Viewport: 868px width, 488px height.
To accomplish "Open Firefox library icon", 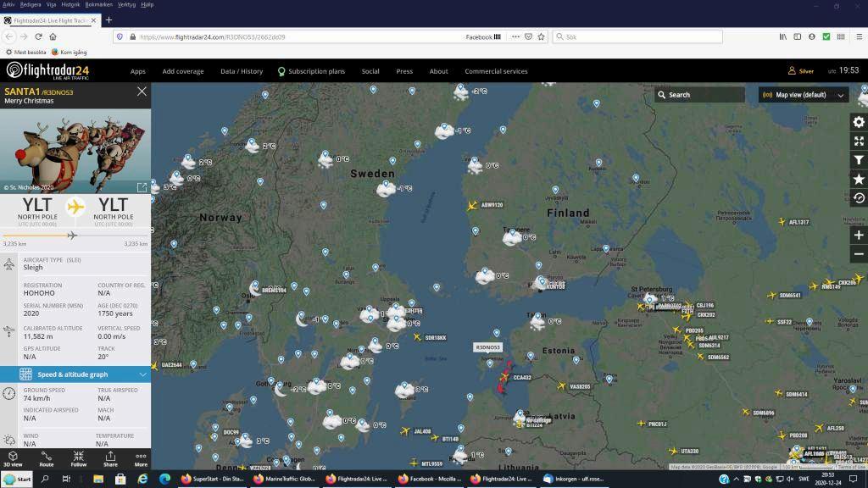I will coord(782,37).
